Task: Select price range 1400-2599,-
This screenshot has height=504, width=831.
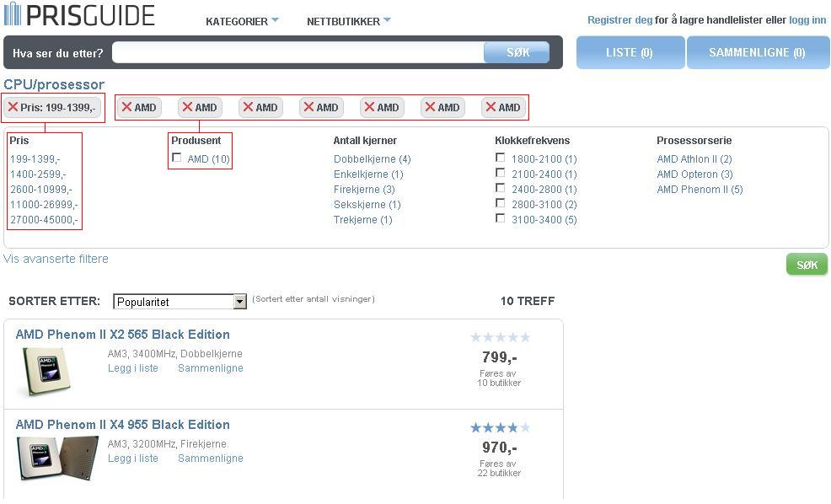Action: click(x=38, y=174)
